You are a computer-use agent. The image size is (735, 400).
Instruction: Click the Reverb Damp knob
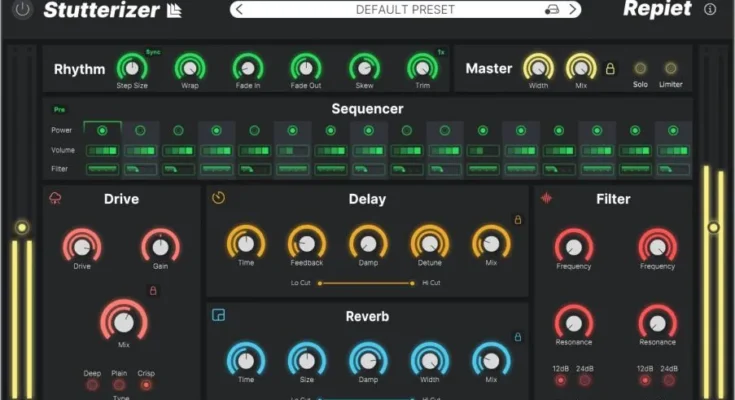pyautogui.click(x=368, y=360)
